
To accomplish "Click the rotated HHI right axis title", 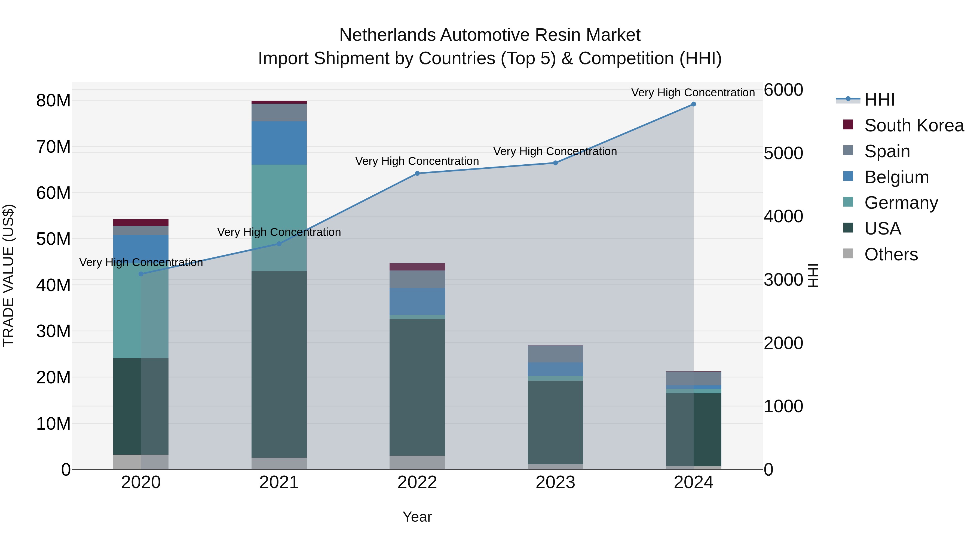I will [813, 275].
